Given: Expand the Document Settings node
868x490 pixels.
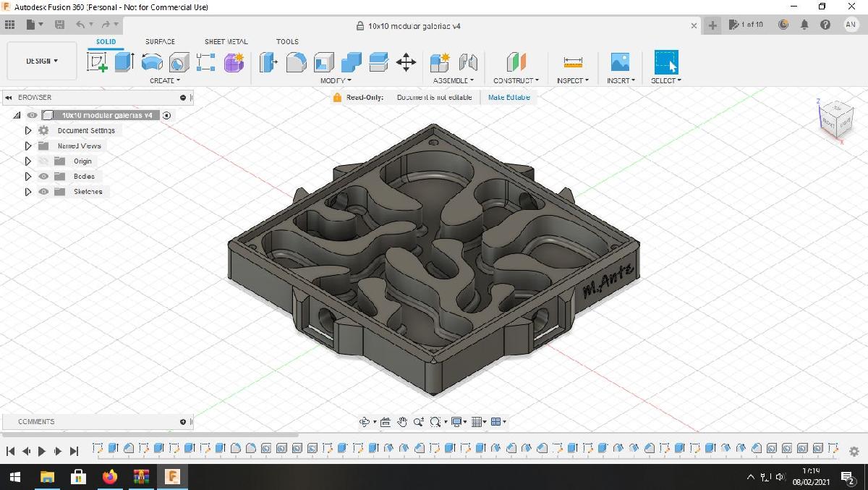Looking at the screenshot, I should click(28, 131).
